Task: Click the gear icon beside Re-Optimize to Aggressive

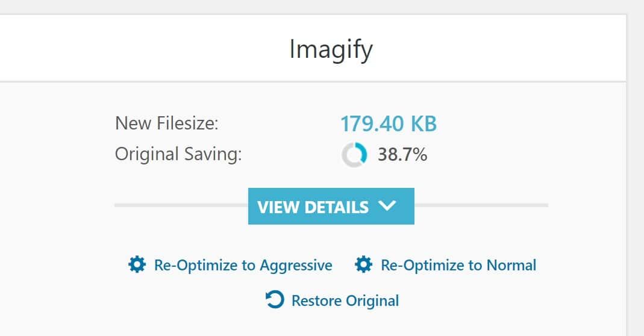Action: coord(137,265)
